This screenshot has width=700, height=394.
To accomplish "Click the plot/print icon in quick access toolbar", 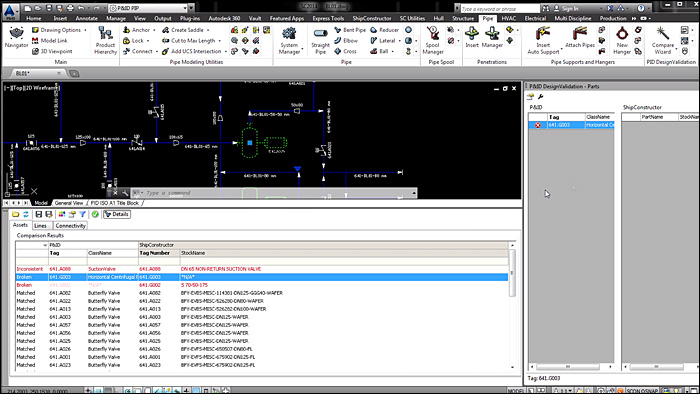I will coord(70,8).
